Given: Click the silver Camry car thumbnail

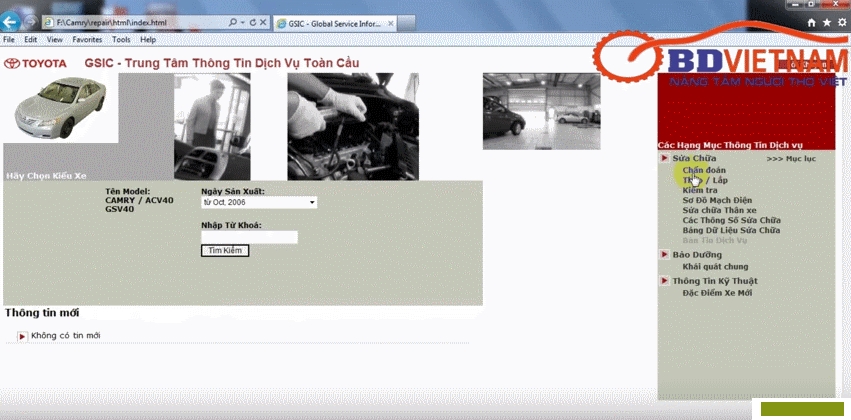Looking at the screenshot, I should point(61,108).
